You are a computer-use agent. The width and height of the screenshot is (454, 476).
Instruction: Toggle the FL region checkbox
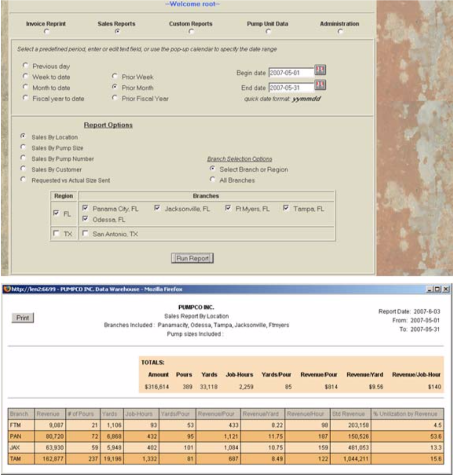56,213
